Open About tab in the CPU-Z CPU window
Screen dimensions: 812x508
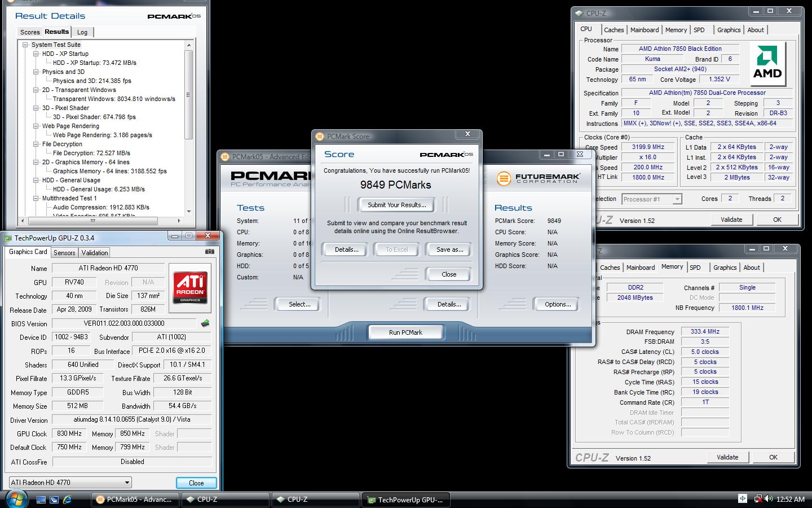(x=756, y=30)
